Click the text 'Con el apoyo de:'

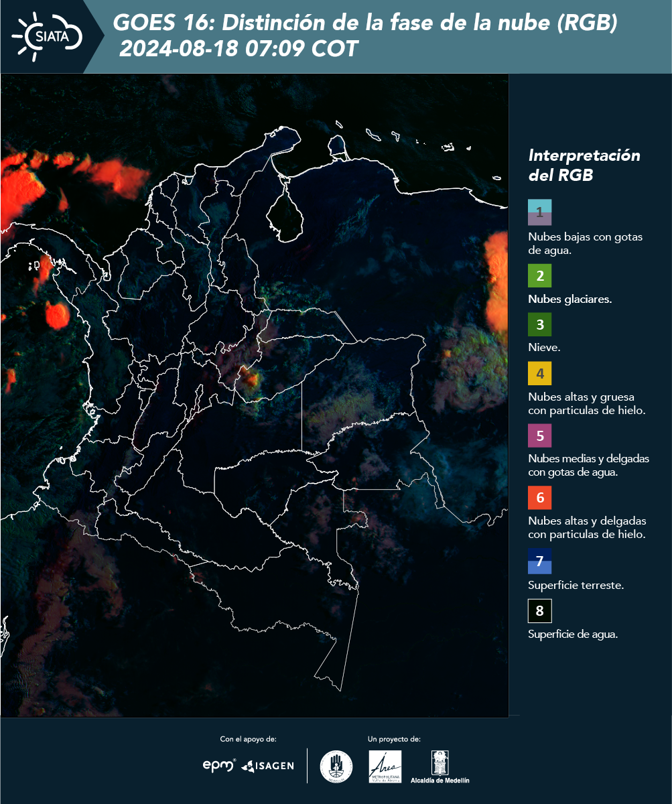[x=248, y=739]
